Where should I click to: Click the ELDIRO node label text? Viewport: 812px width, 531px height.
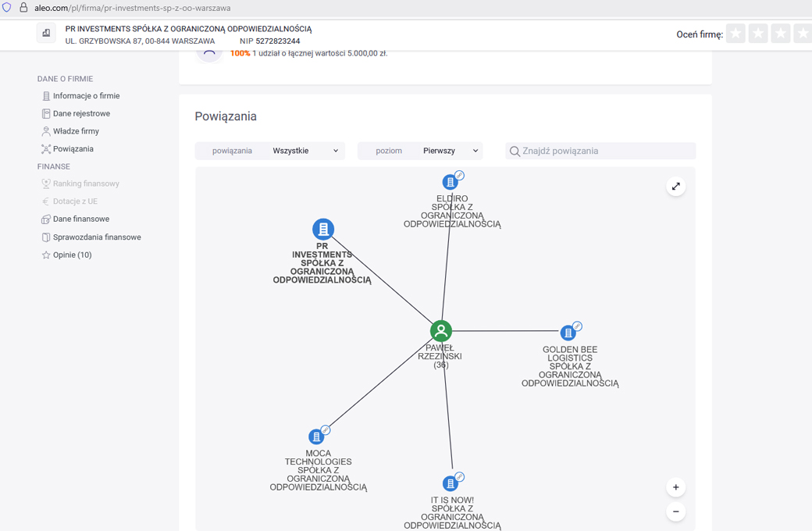[x=452, y=212]
